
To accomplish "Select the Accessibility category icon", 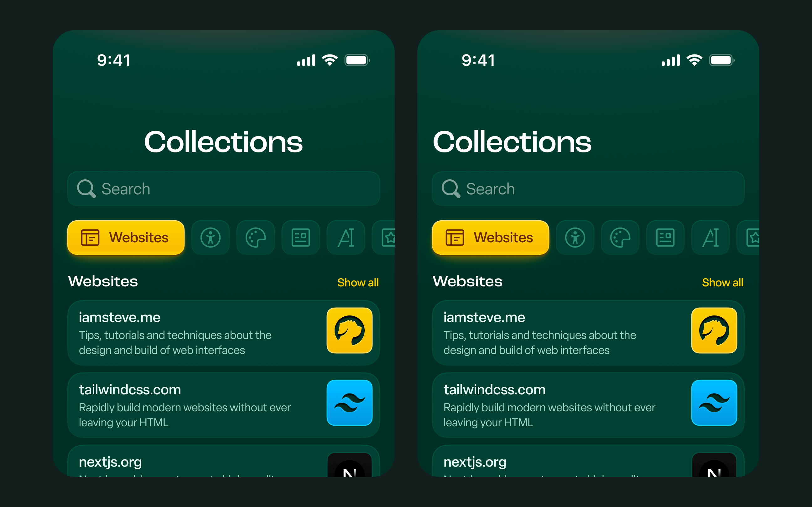I will click(210, 237).
